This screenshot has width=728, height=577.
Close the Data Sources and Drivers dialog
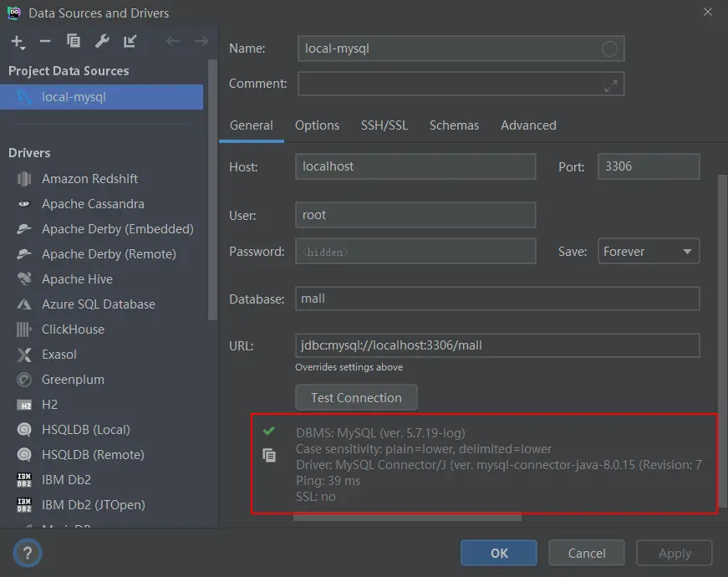pos(708,12)
